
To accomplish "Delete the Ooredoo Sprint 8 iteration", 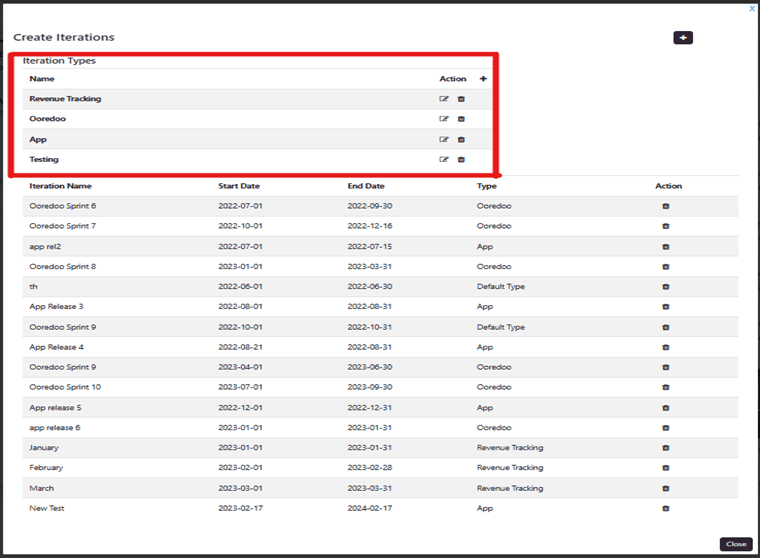I will [x=665, y=267].
